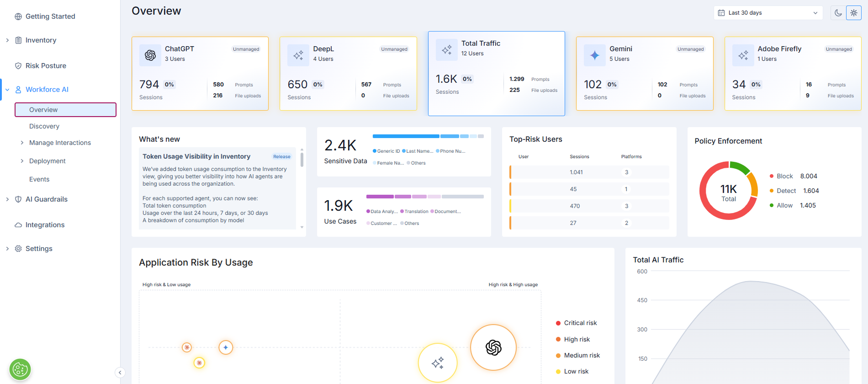Click the Critical risk legend dot
This screenshot has width=868, height=384.
(x=558, y=323)
